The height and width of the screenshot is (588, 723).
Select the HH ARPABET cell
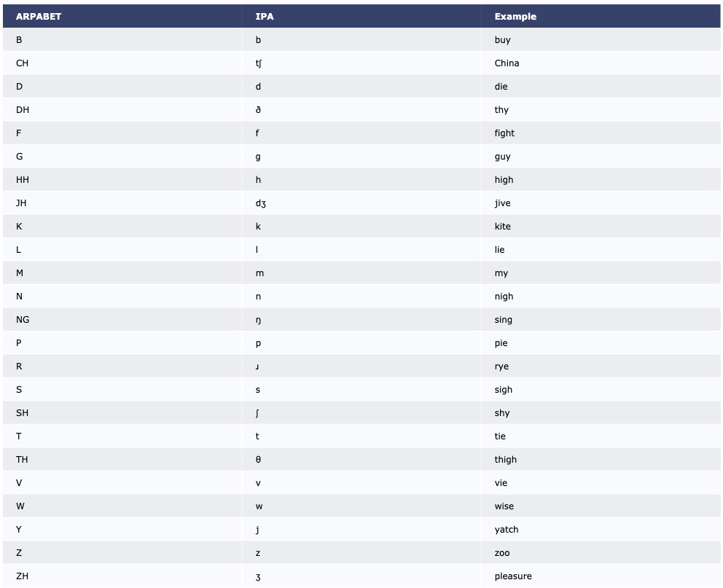[23, 180]
